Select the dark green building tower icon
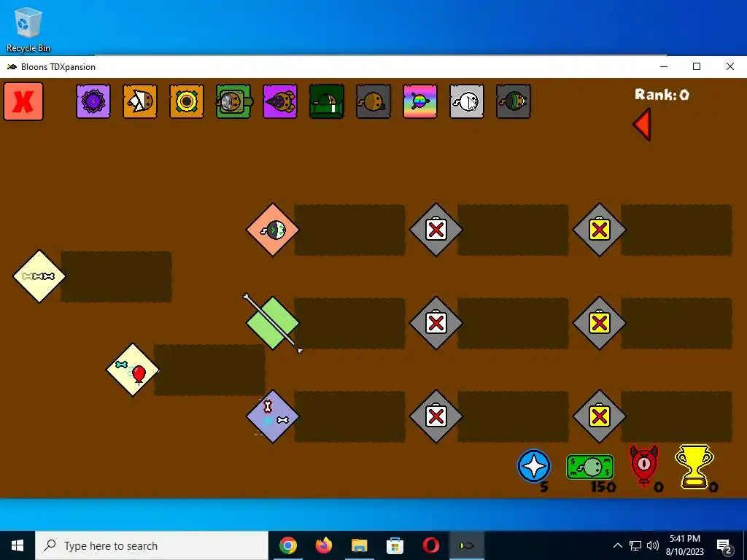The height and width of the screenshot is (560, 747). 327,101
